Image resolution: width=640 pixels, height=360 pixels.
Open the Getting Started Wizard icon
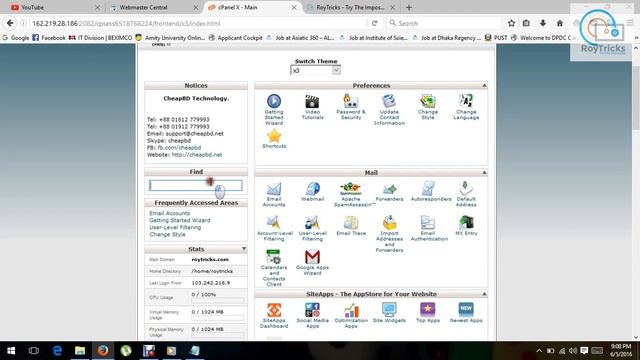click(274, 101)
